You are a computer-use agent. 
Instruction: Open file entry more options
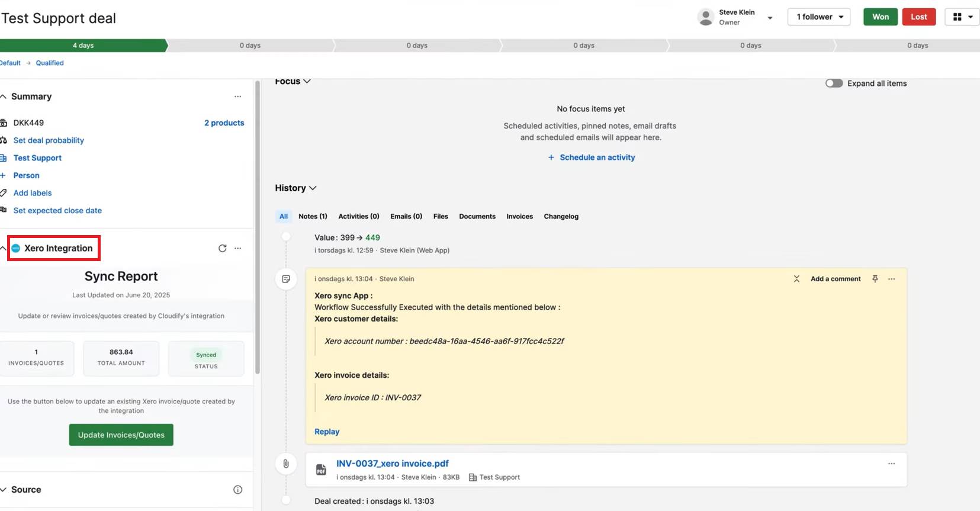click(x=891, y=464)
